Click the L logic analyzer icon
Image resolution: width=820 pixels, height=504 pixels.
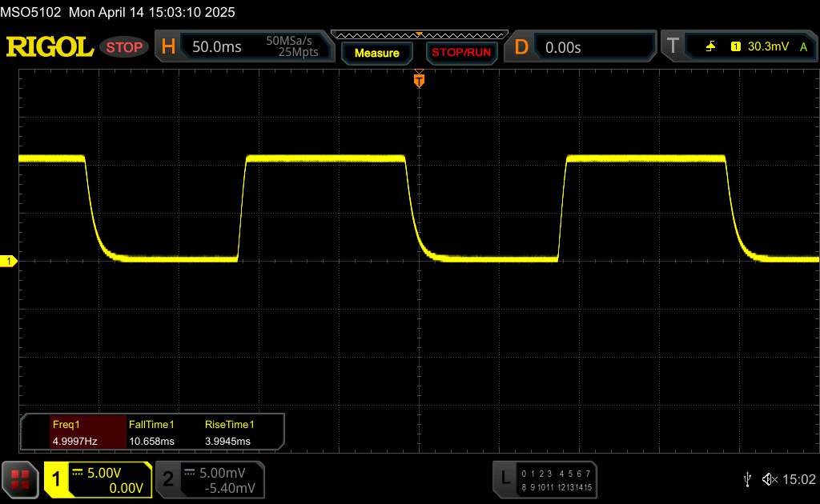(x=505, y=478)
